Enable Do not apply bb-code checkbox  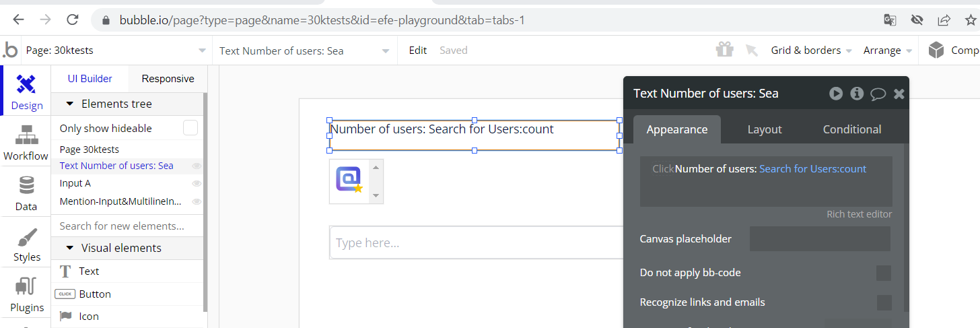click(884, 273)
